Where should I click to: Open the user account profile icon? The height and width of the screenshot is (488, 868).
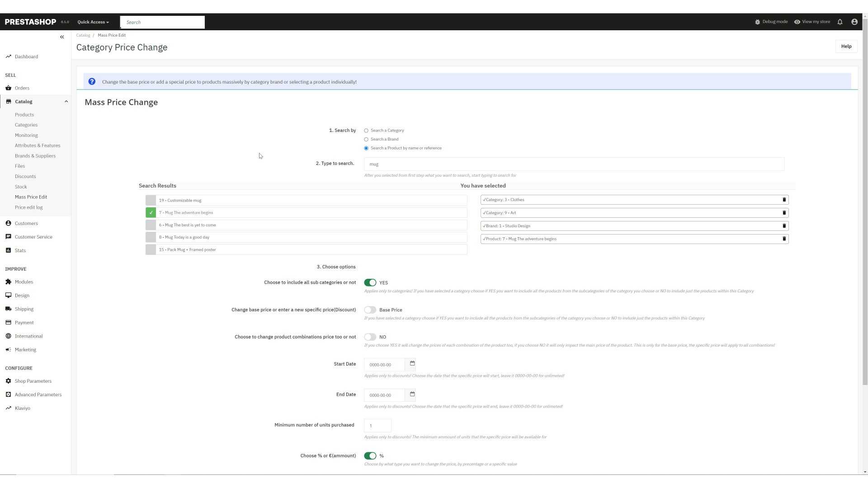pyautogui.click(x=854, y=22)
